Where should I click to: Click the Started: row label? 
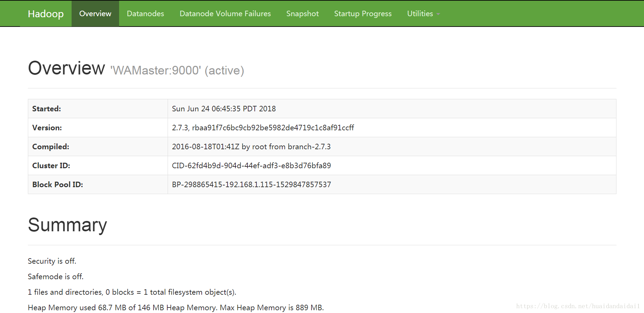pos(46,109)
